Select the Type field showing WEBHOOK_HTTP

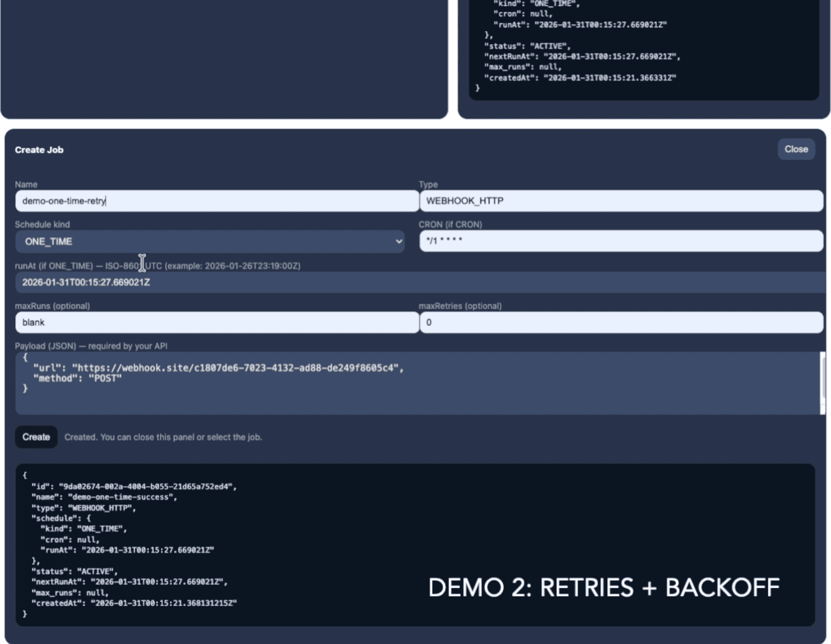(619, 201)
